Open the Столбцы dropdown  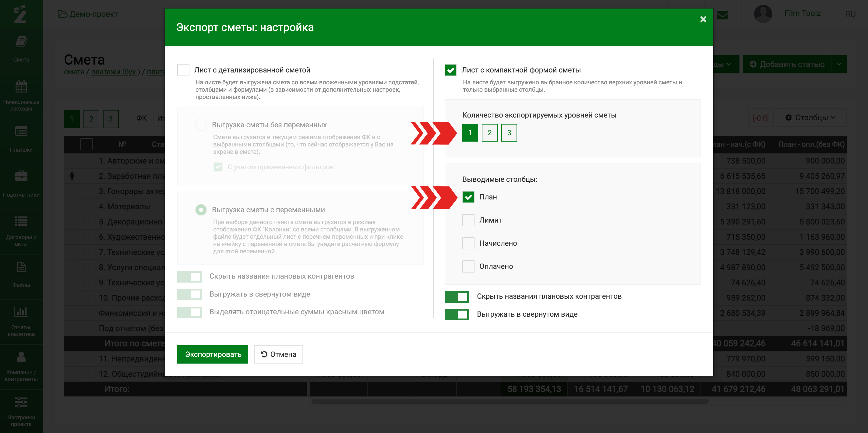click(x=810, y=118)
